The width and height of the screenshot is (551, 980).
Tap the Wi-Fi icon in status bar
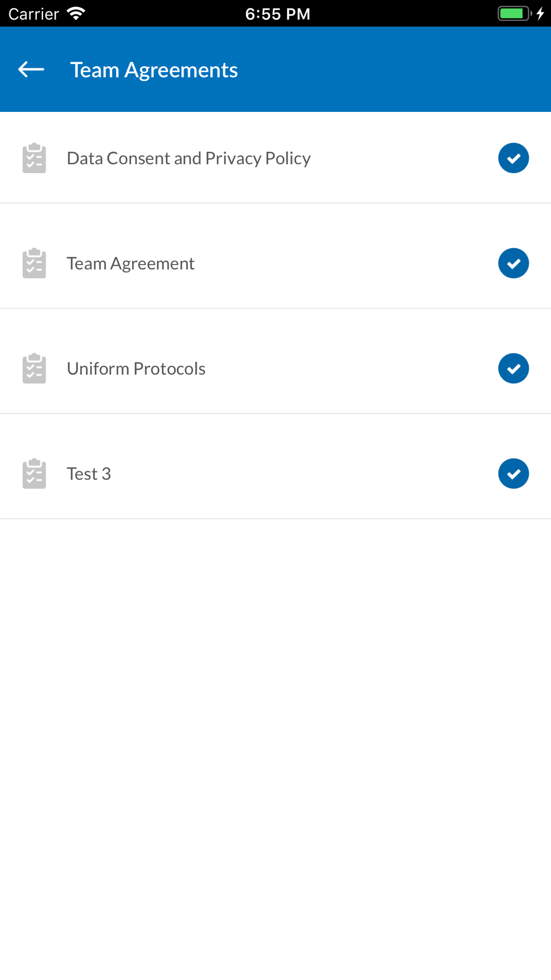(x=76, y=13)
